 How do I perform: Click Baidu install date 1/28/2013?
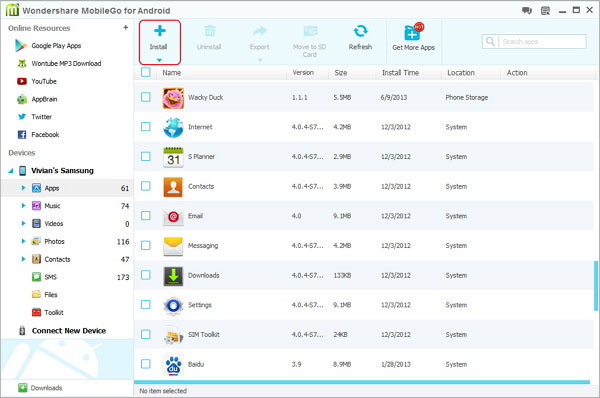(x=396, y=364)
